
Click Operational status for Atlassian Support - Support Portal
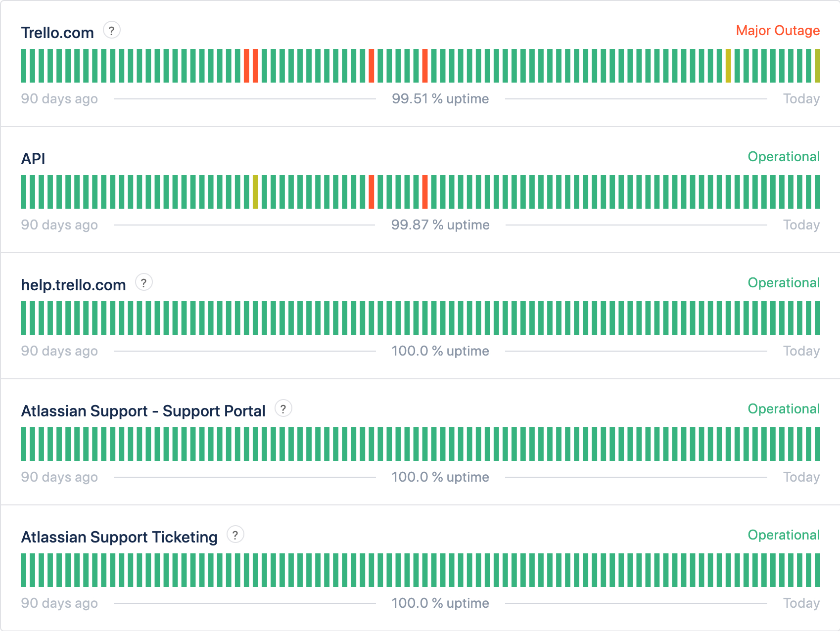click(x=784, y=409)
